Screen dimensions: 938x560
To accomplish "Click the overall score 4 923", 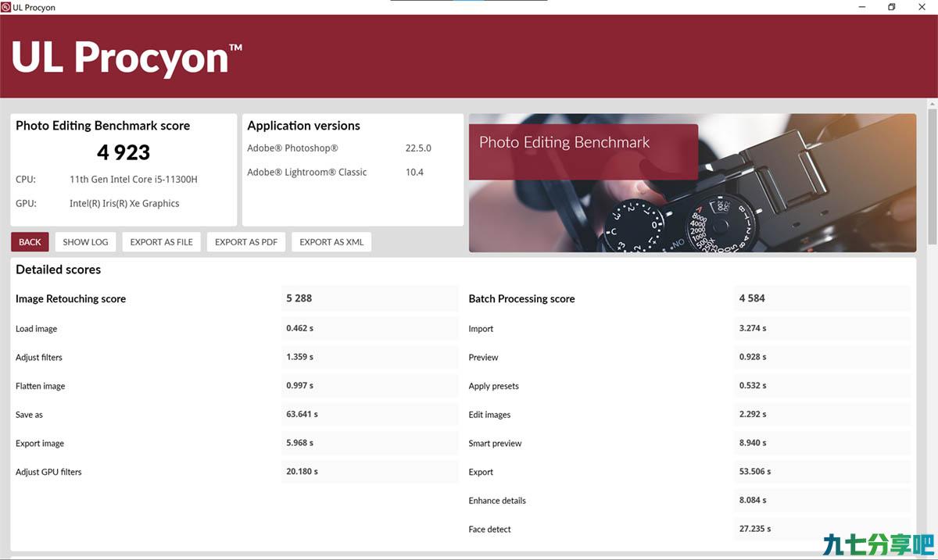I will tap(124, 152).
